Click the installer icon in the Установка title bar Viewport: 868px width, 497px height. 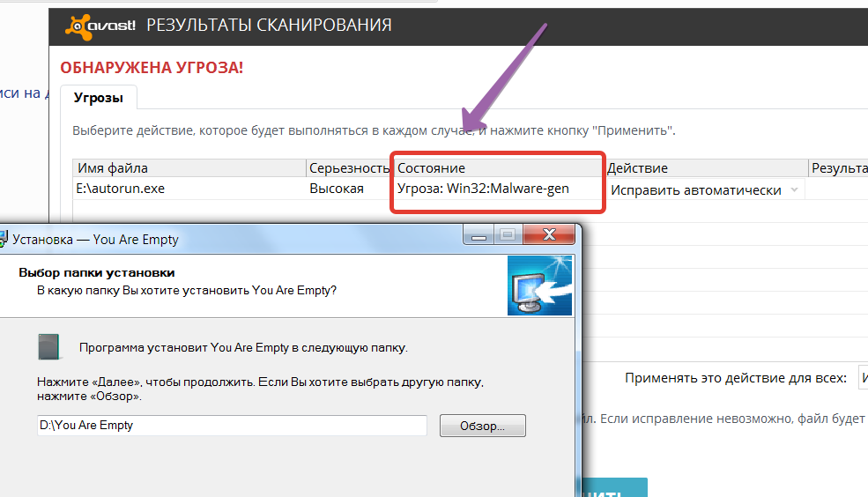4,239
